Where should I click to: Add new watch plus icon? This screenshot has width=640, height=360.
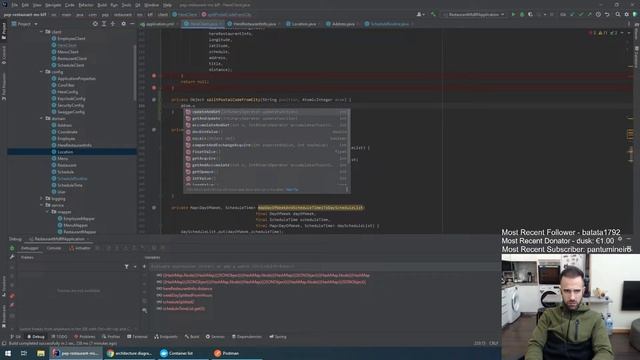[x=144, y=267]
